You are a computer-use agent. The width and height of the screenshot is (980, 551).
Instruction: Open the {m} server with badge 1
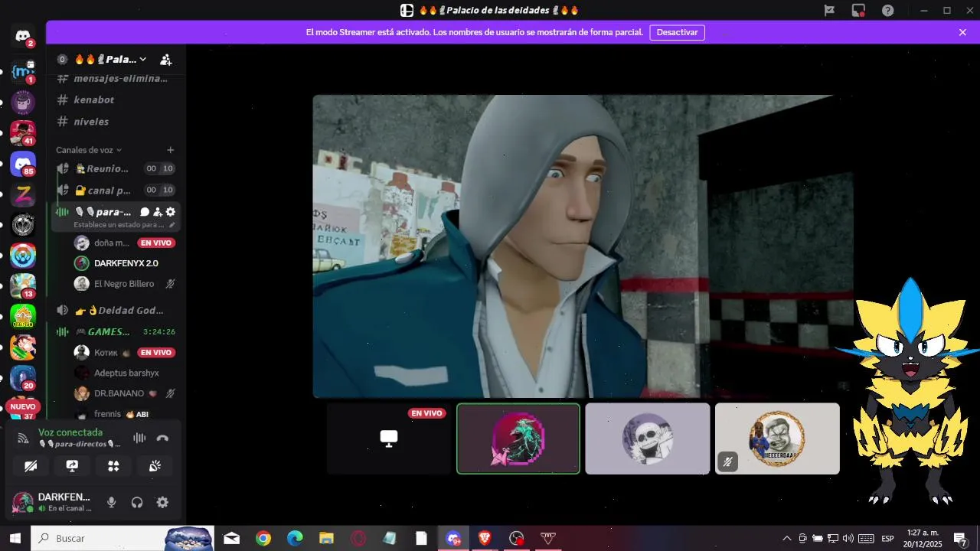[23, 71]
